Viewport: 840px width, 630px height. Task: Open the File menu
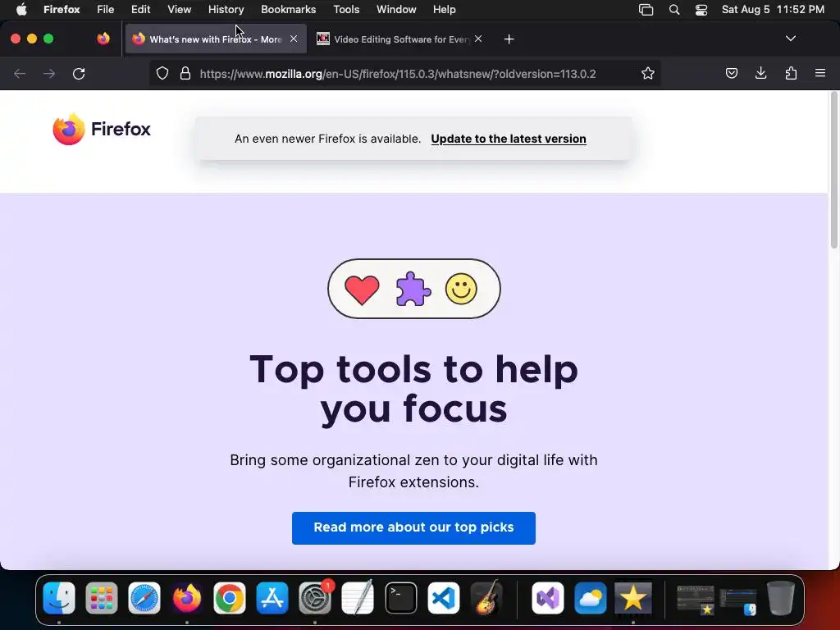[x=106, y=10]
